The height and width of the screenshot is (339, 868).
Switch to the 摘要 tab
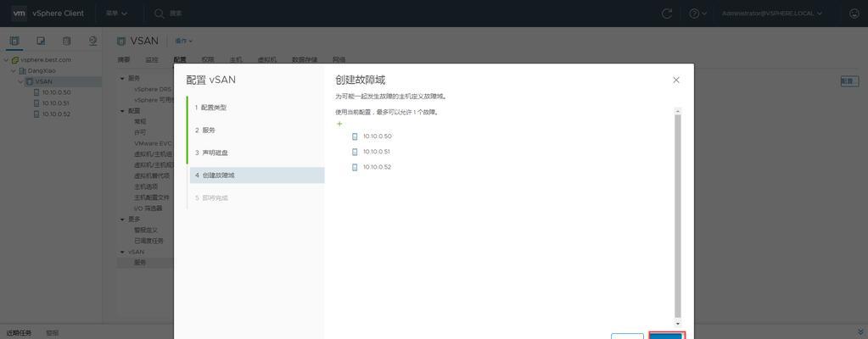tap(123, 59)
